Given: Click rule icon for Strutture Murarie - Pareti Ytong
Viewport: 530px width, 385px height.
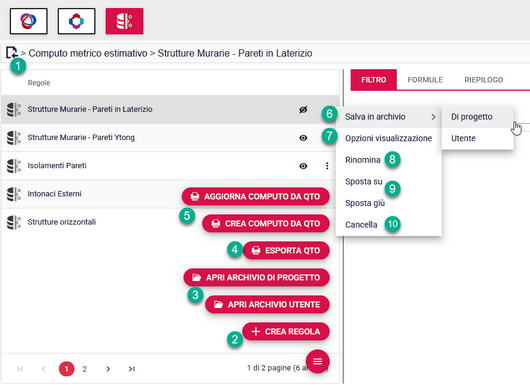Looking at the screenshot, I should (x=14, y=138).
